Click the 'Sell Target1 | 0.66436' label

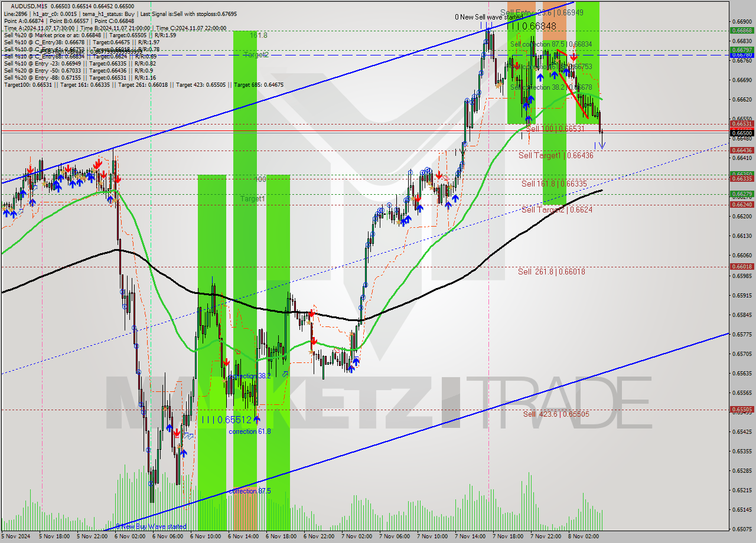556,155
